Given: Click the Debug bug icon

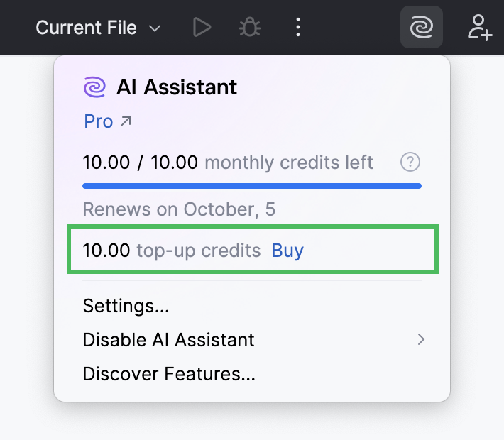Looking at the screenshot, I should click(249, 28).
